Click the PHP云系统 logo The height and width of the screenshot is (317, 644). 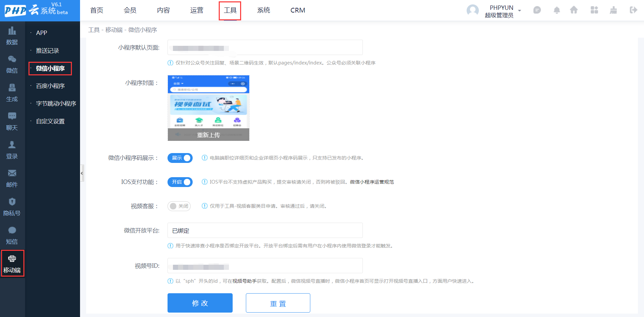(x=36, y=10)
